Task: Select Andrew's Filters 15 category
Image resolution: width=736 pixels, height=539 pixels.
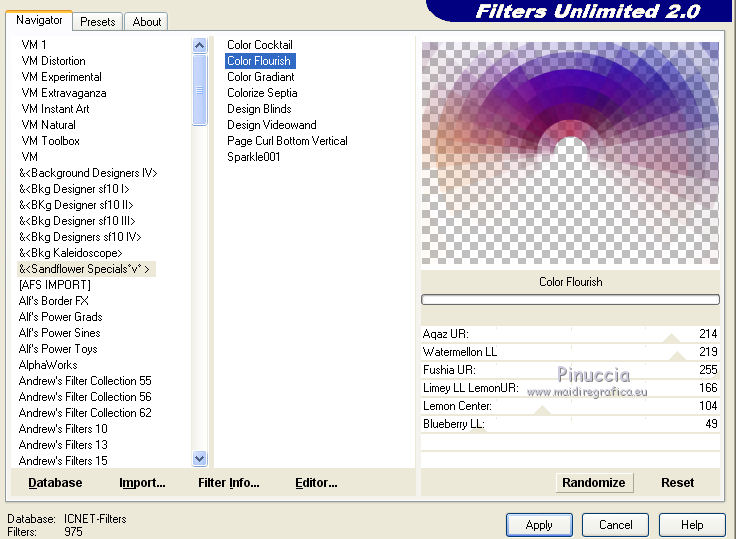Action: (63, 460)
